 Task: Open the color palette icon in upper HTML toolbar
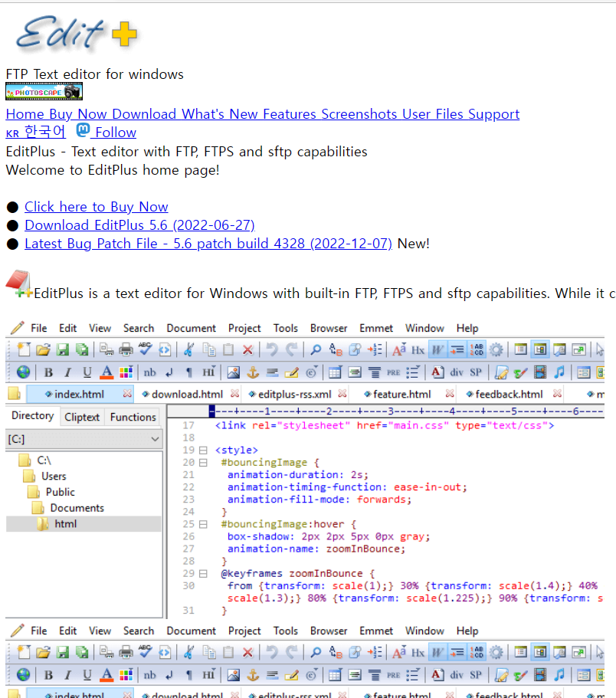click(x=126, y=372)
